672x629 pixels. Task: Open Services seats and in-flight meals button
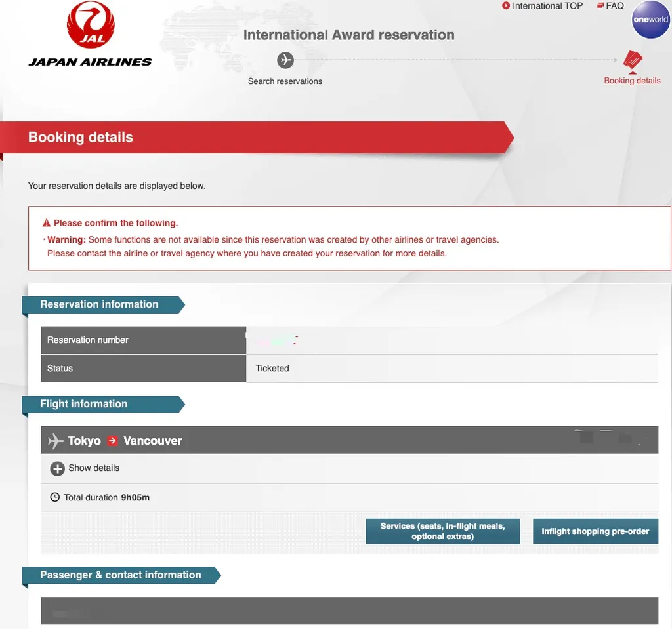pyautogui.click(x=443, y=531)
